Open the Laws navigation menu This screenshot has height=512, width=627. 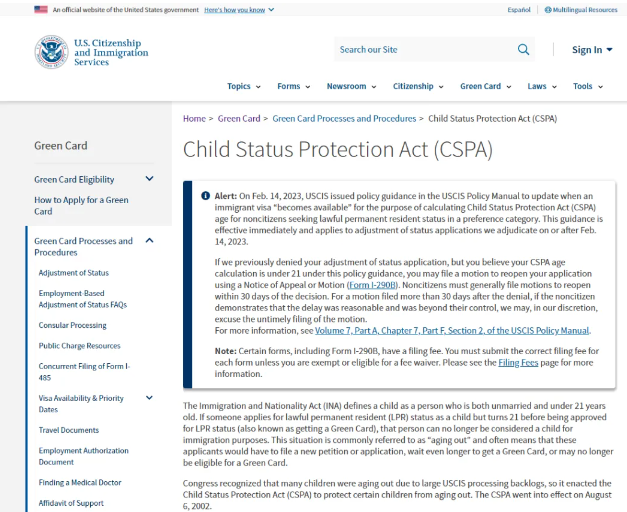(x=541, y=86)
